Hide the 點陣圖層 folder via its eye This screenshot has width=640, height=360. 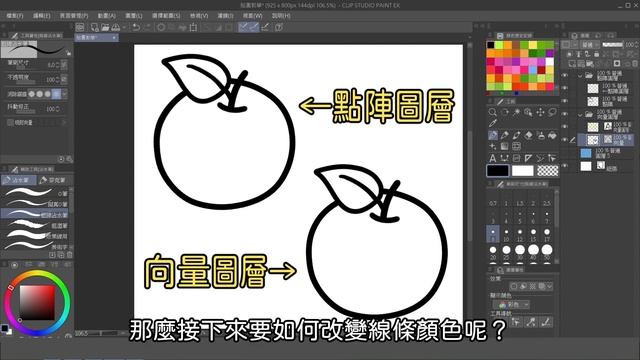[x=564, y=75]
